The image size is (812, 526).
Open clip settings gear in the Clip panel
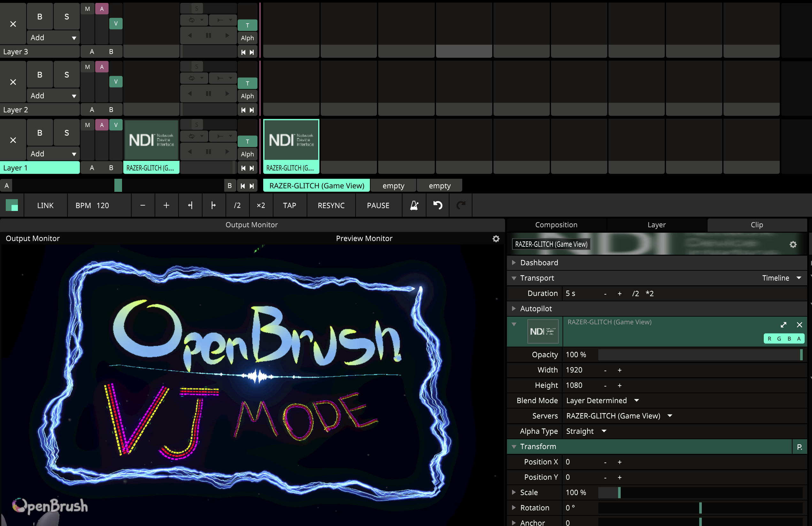click(x=793, y=244)
